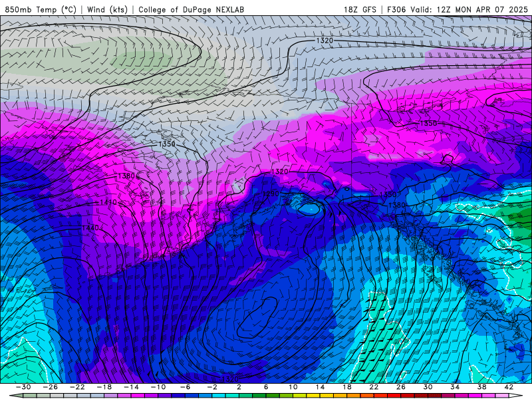
Task: Click the positive 26 tick on the scale
Action: point(401,387)
